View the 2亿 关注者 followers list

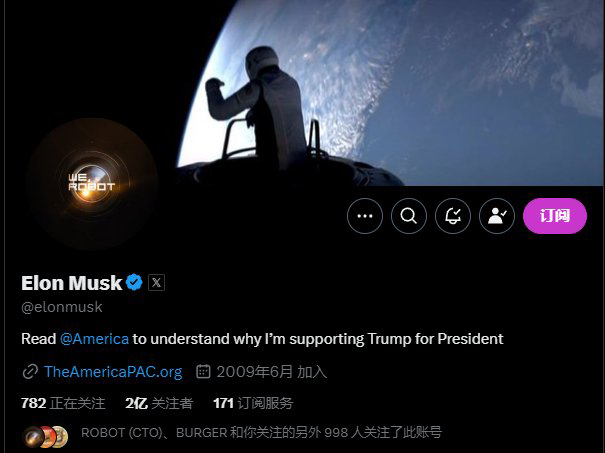click(x=159, y=403)
